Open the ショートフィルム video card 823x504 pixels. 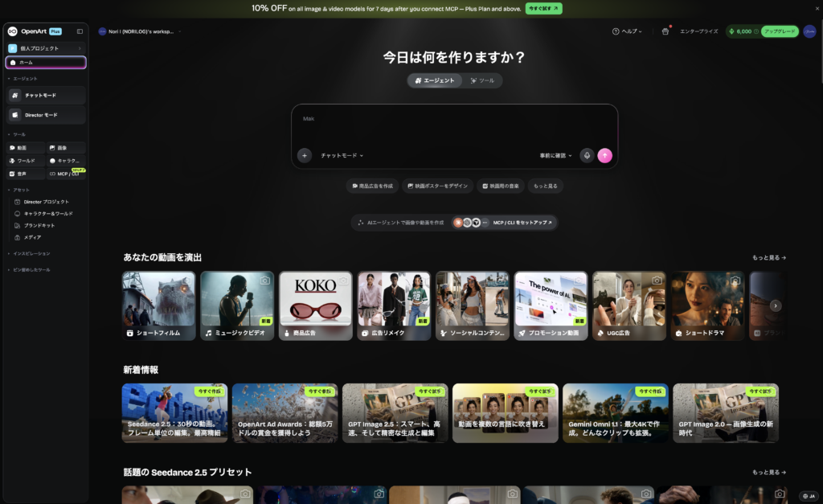coord(158,305)
